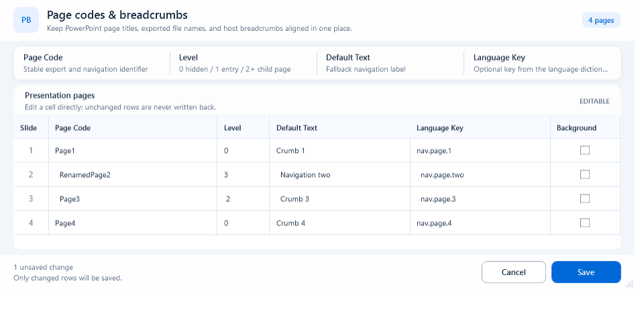Screen dimensions: 644x314
Task: Edit the nav.page.3 language key
Action: point(480,199)
